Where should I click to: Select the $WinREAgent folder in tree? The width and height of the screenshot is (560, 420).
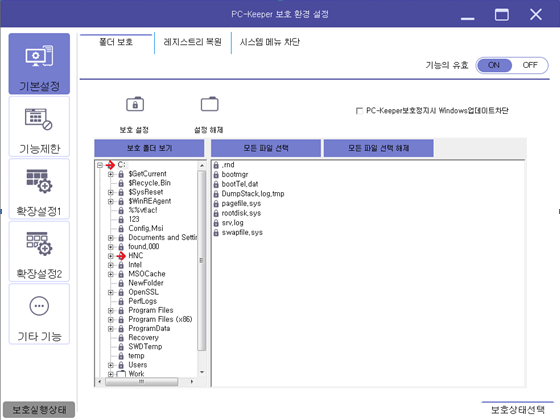click(x=150, y=201)
